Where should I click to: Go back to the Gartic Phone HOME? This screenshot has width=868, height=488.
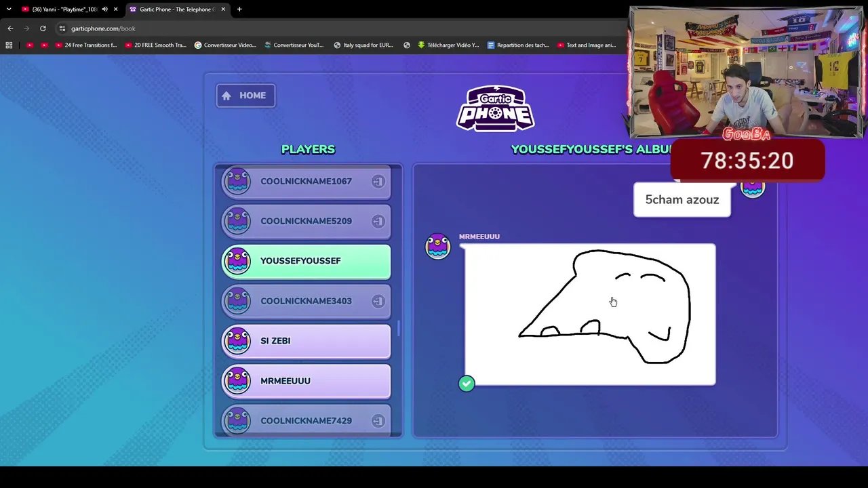click(x=245, y=96)
